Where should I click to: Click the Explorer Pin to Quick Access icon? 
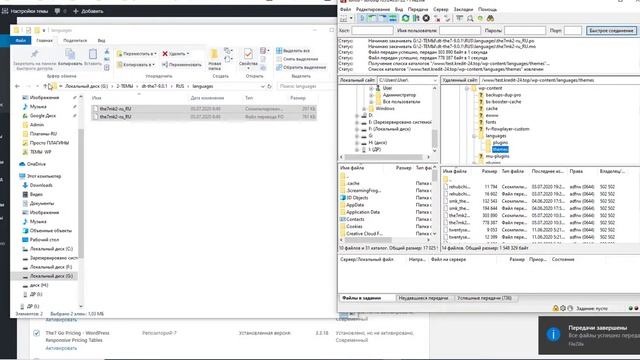[34, 54]
